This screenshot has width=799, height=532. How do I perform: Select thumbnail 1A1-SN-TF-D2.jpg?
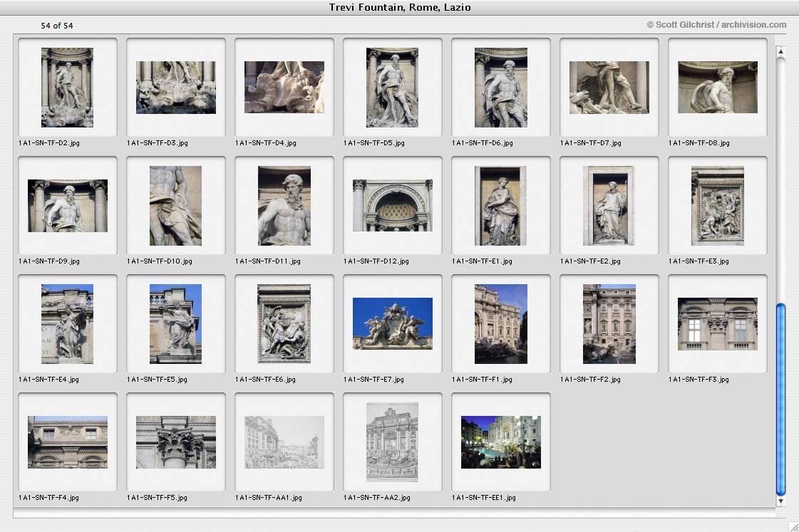pyautogui.click(x=67, y=88)
